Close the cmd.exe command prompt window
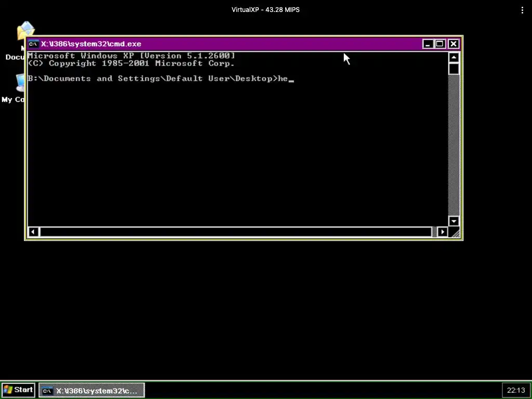The image size is (532, 399). pyautogui.click(x=453, y=44)
